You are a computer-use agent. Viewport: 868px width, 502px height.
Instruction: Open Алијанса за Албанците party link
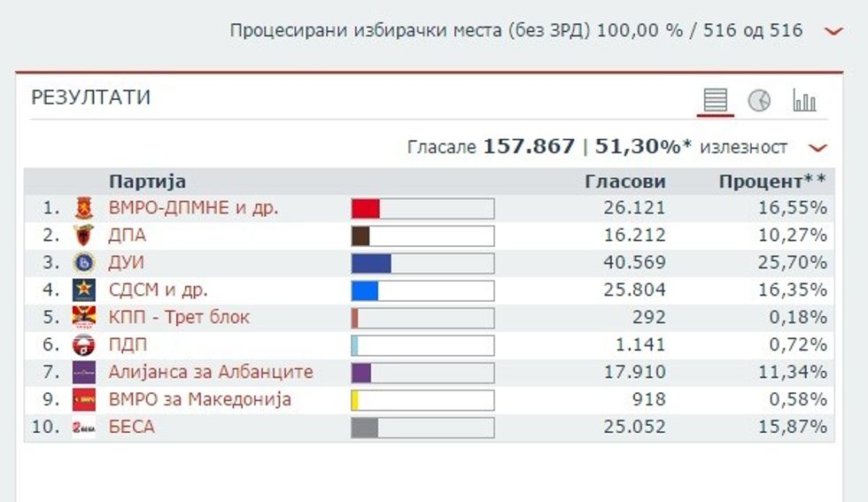210,373
